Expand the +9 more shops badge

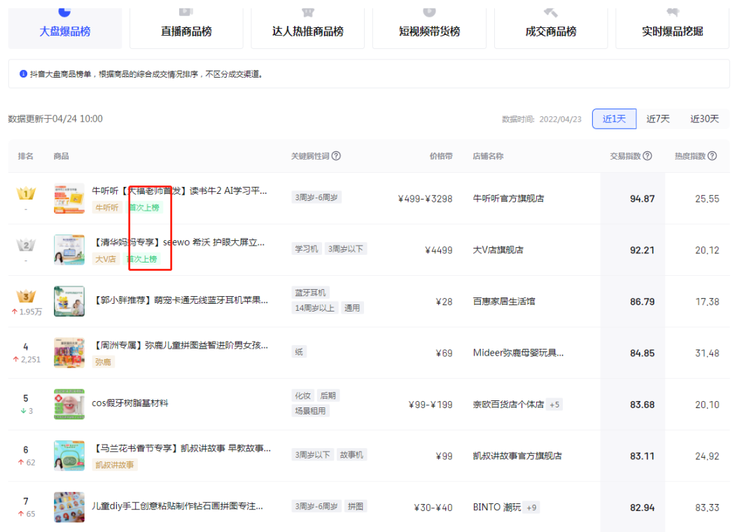click(x=531, y=507)
